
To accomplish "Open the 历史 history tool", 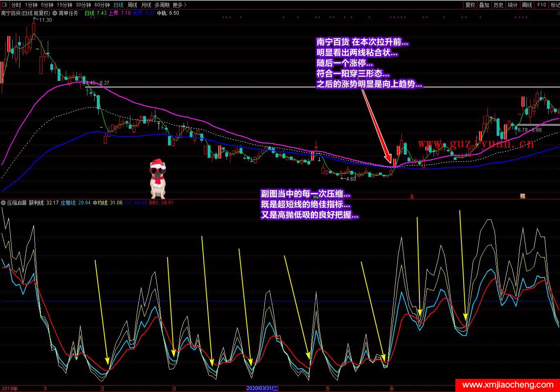I will [x=498, y=5].
